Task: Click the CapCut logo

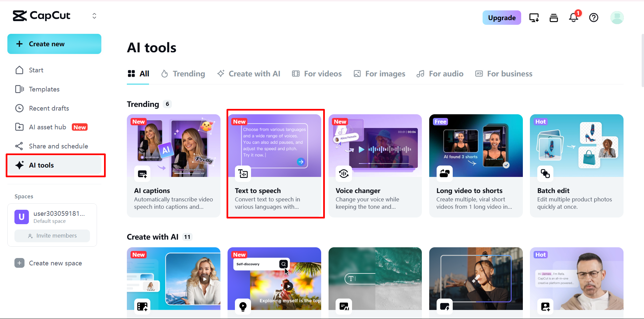Action: [42, 16]
